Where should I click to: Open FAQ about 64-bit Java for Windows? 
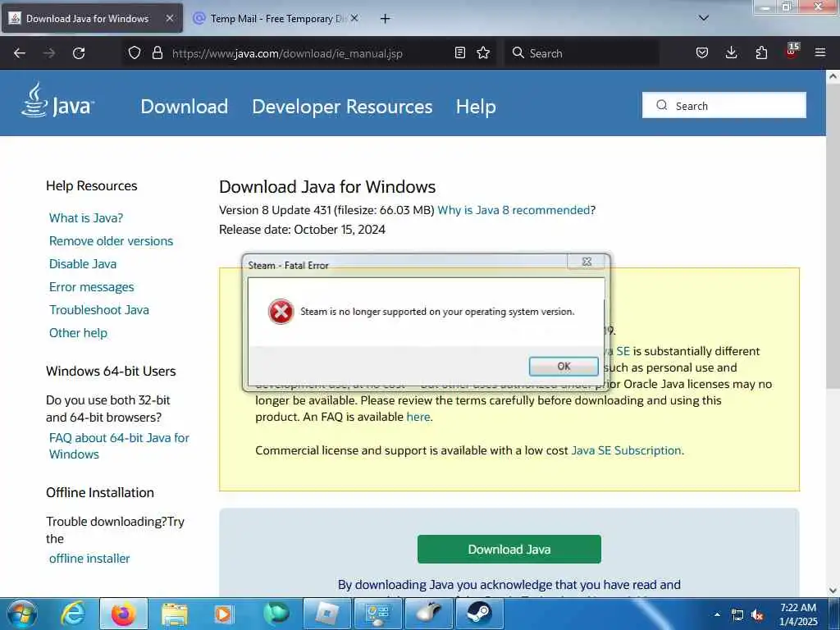coord(119,446)
